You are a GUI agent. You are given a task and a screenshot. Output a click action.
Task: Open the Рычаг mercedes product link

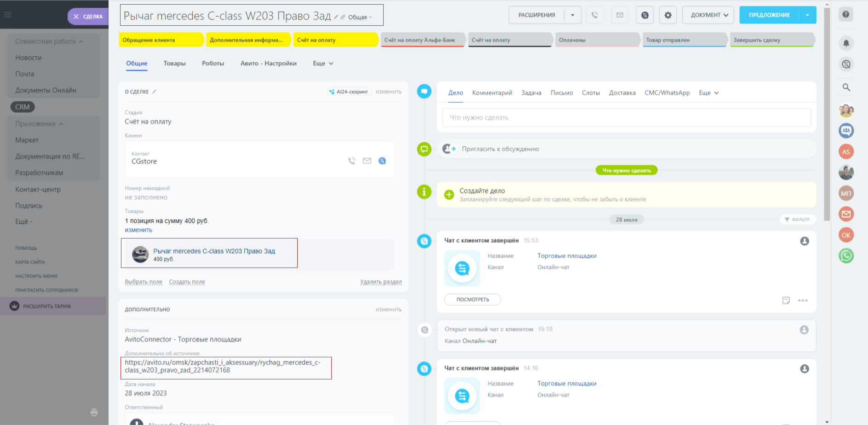pyautogui.click(x=214, y=251)
